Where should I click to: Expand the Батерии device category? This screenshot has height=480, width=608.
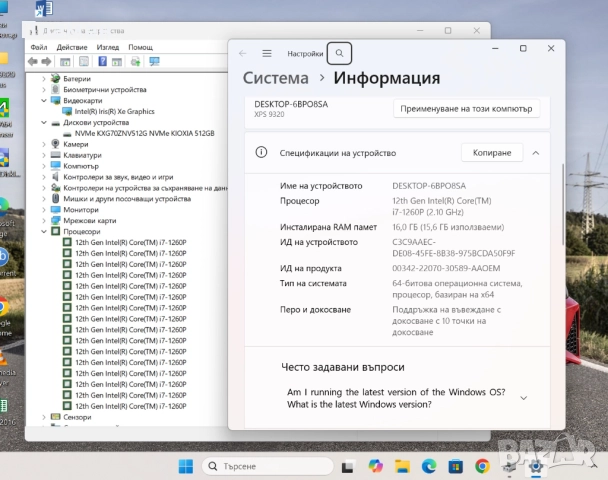[x=44, y=78]
